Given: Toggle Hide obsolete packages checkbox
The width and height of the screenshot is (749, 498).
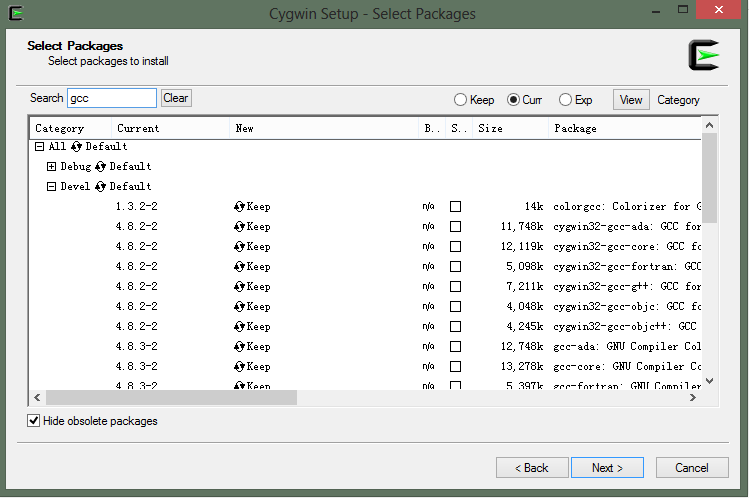Looking at the screenshot, I should click(35, 421).
